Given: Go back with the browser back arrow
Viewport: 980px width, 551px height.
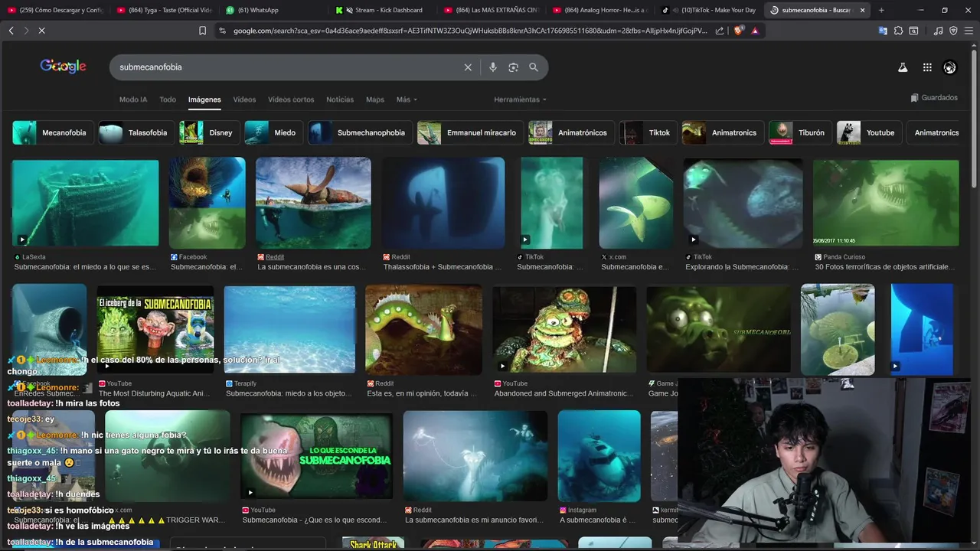Looking at the screenshot, I should 11,31.
